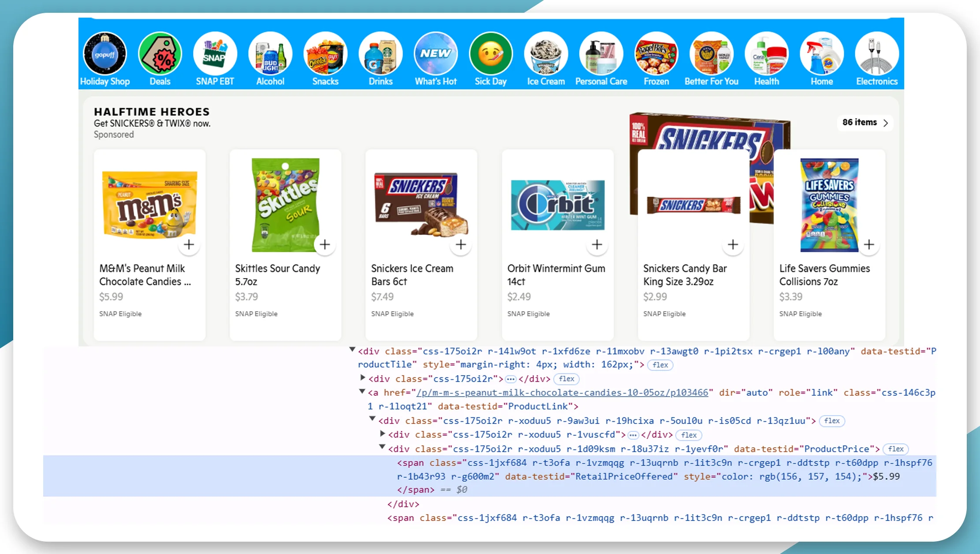Click the Snickers King Size bar image
This screenshot has width=980, height=554.
[x=693, y=205]
